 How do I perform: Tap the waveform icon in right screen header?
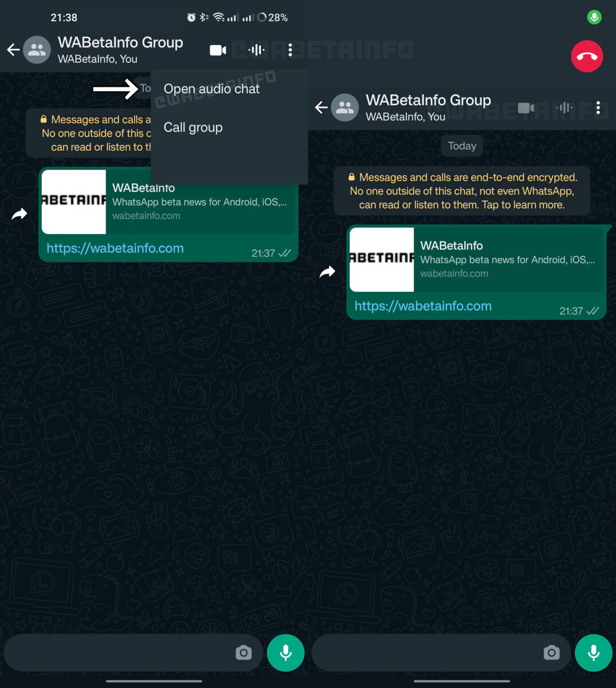(564, 107)
